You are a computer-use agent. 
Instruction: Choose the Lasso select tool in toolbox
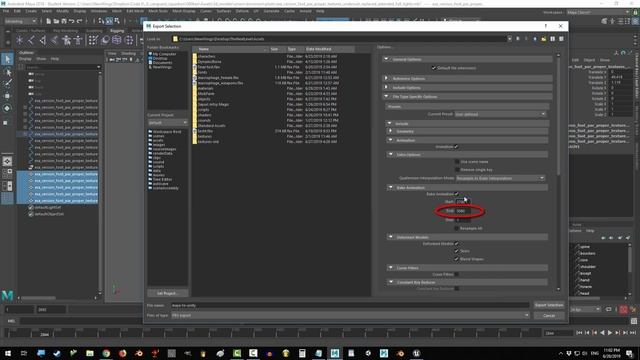(x=7, y=72)
